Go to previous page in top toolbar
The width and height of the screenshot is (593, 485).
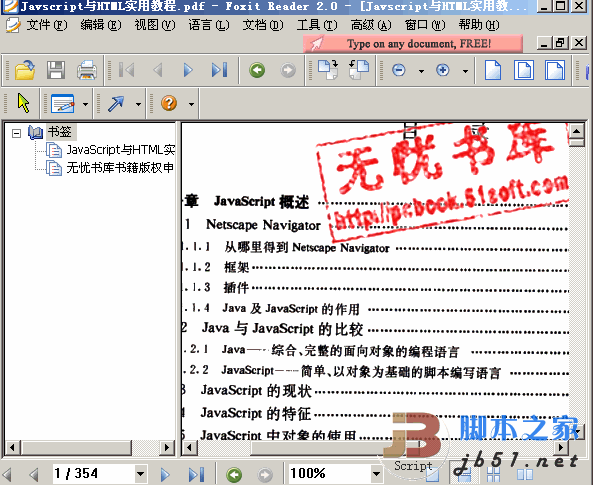(x=158, y=70)
